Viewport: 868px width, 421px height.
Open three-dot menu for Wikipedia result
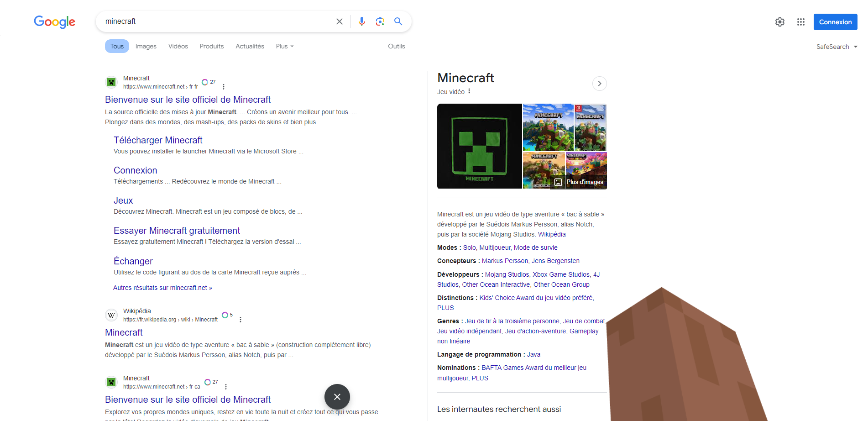pyautogui.click(x=241, y=320)
